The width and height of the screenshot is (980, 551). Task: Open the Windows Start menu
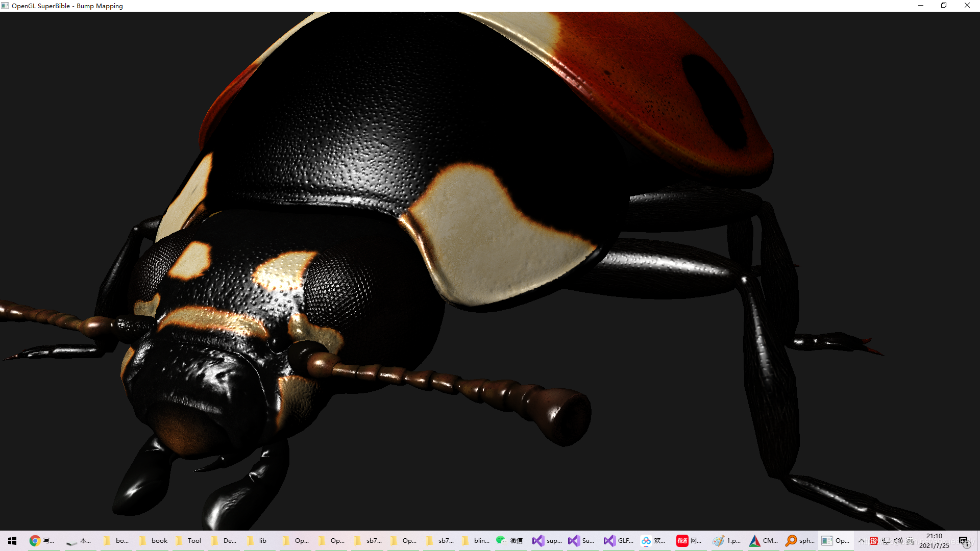pyautogui.click(x=12, y=541)
